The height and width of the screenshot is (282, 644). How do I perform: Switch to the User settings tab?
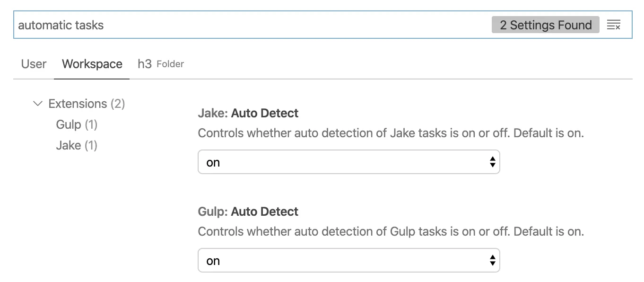pyautogui.click(x=34, y=64)
